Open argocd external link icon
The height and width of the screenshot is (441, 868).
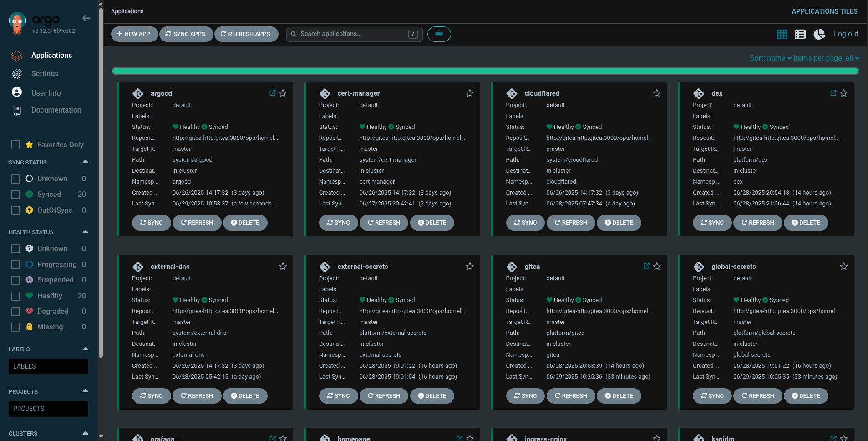click(273, 93)
